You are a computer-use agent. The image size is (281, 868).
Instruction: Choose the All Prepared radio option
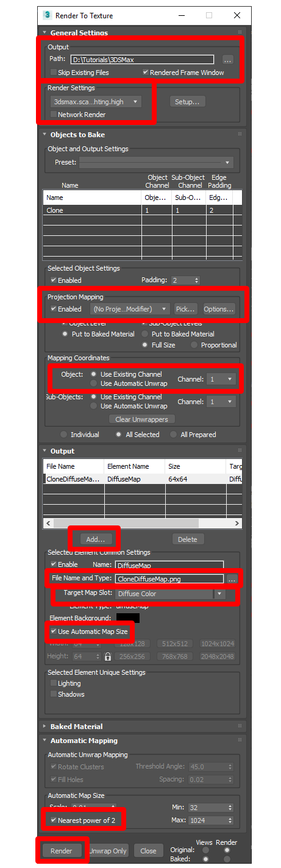(174, 435)
